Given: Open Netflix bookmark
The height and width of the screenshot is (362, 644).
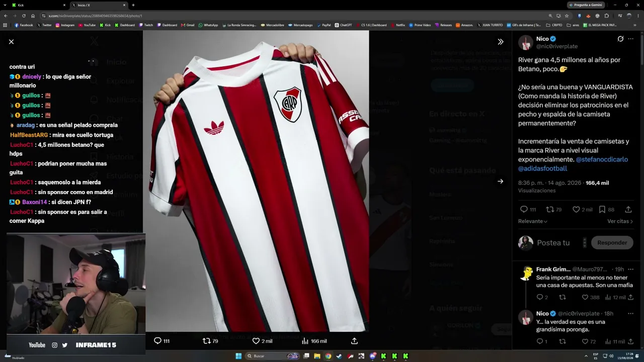Looking at the screenshot, I should [397, 25].
